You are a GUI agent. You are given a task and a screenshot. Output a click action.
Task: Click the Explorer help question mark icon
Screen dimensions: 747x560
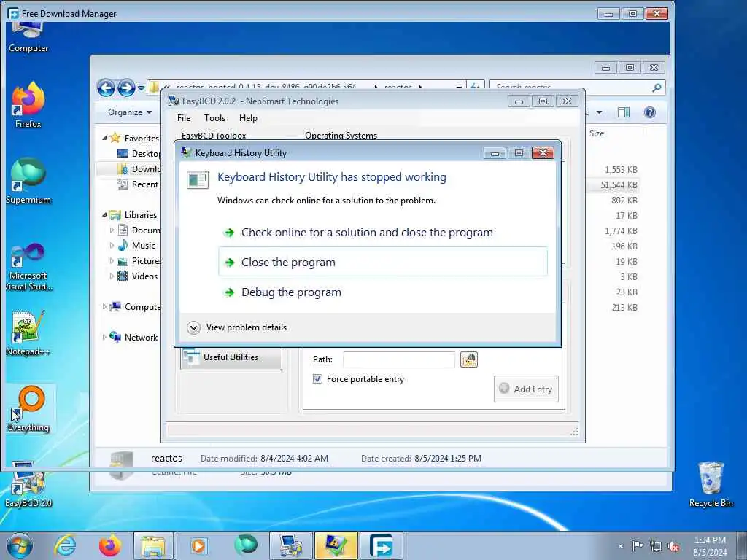[x=649, y=112]
